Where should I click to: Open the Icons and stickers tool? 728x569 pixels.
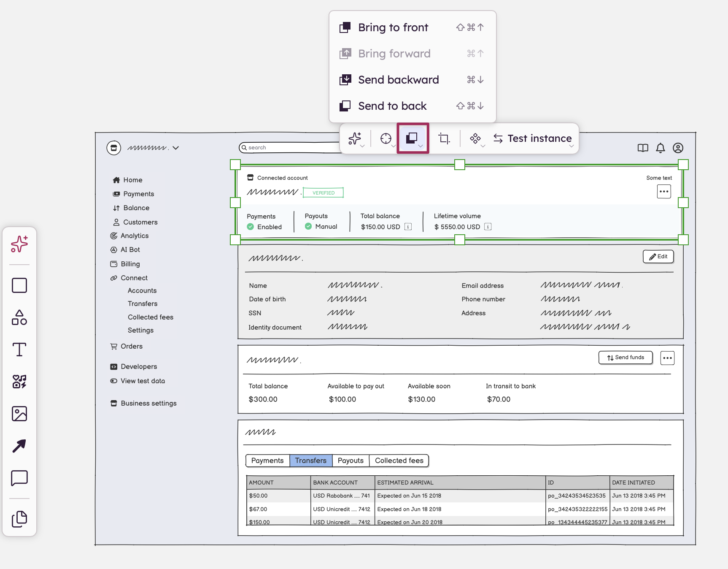pos(19,382)
